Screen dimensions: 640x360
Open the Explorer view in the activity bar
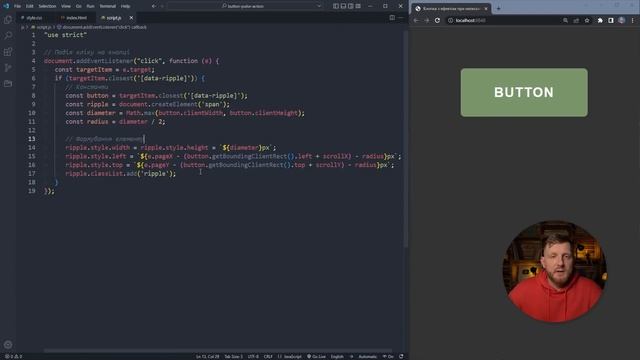click(x=8, y=20)
